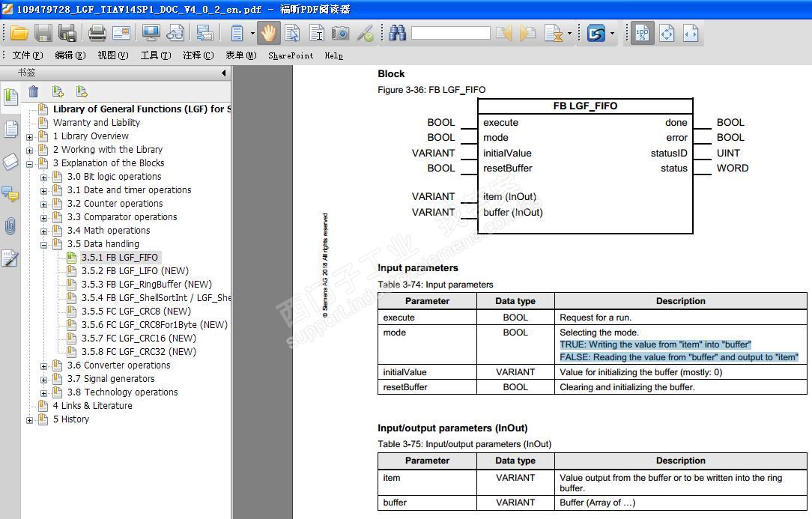Select bookmark 4 Links & Literature
The height and width of the screenshot is (519, 812).
tap(92, 406)
